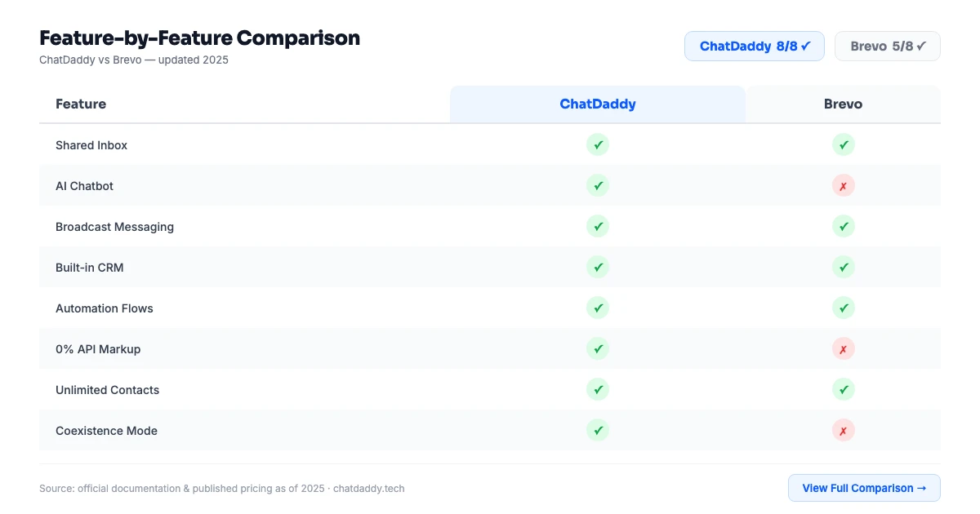Image resolution: width=980 pixels, height=514 pixels.
Task: Click the Unlimited Contacts checkmark under ChatDaddy
Action: point(597,389)
